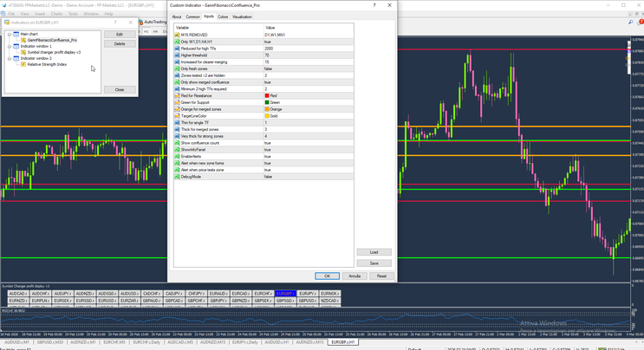
Task: Click the Indicator window 1 icon
Action: coord(16,47)
